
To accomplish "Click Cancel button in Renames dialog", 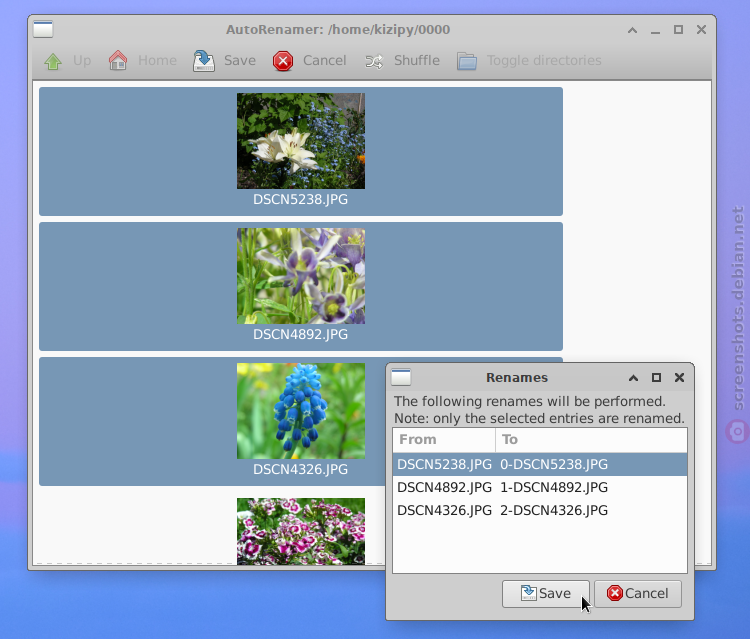I will (638, 594).
